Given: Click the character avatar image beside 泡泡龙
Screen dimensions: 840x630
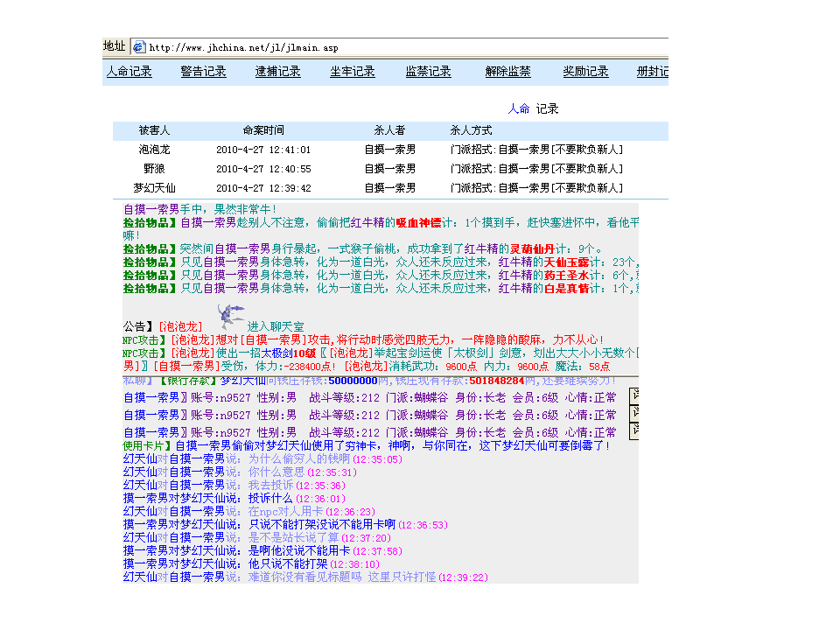Looking at the screenshot, I should (x=230, y=316).
